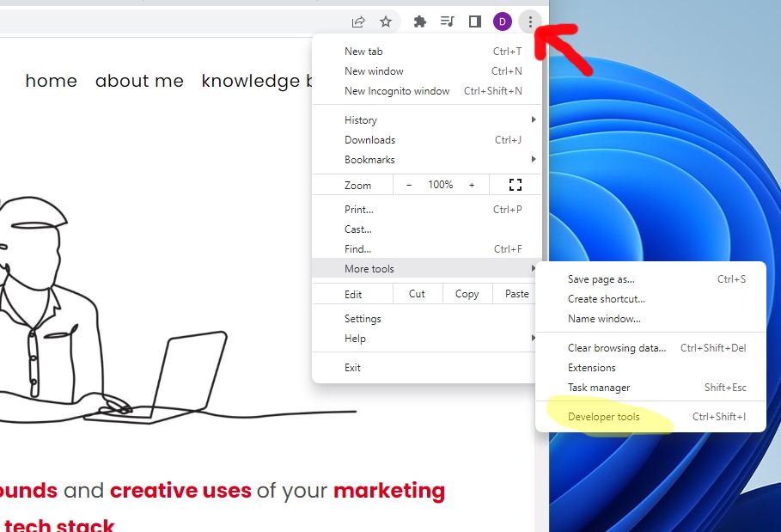Launch Task manager from submenu
Viewport: 781px width, 532px height.
coord(651,387)
